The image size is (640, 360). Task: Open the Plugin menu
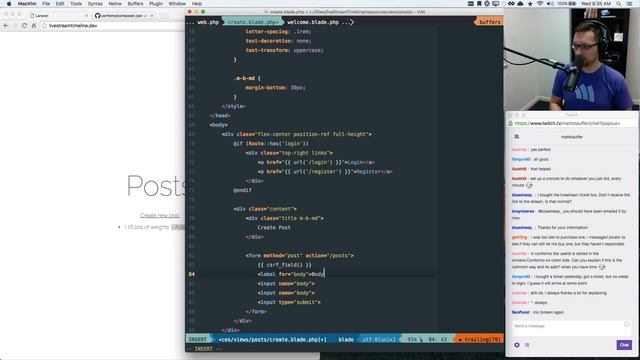click(x=156, y=4)
